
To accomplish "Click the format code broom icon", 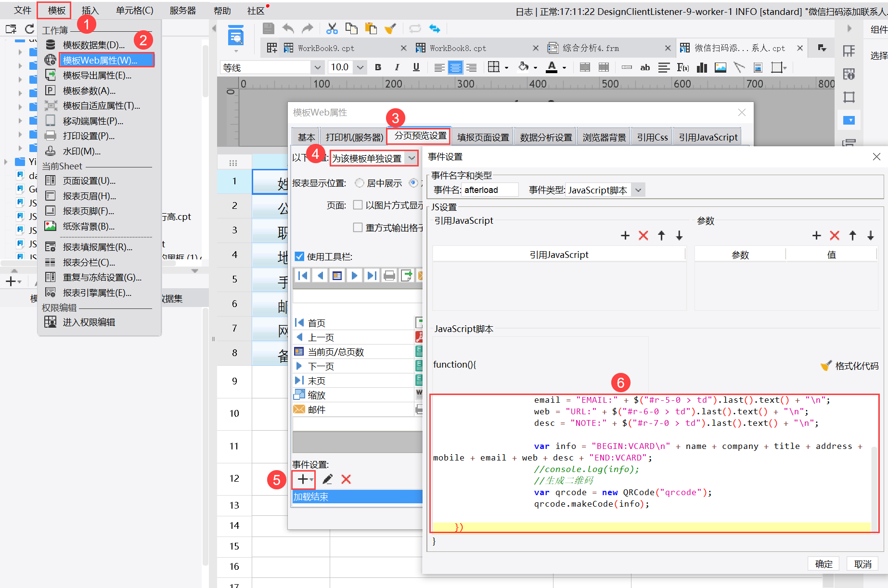I will pos(826,366).
